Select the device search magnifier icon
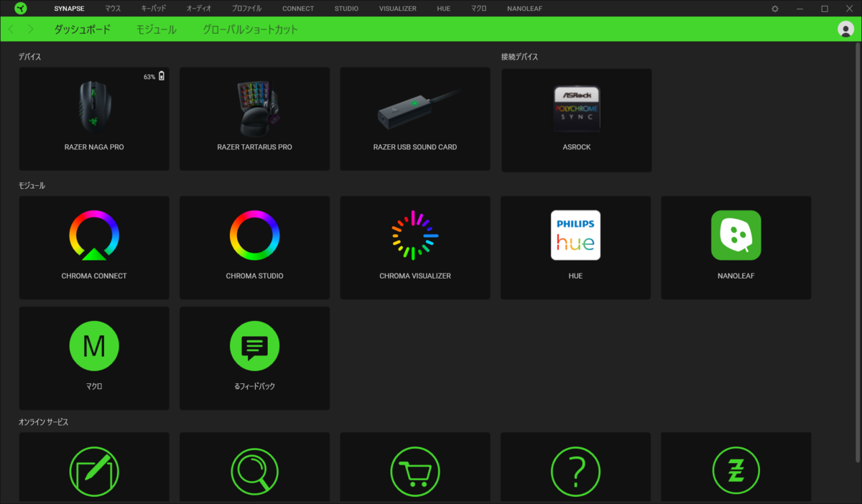The image size is (862, 504). [x=254, y=471]
